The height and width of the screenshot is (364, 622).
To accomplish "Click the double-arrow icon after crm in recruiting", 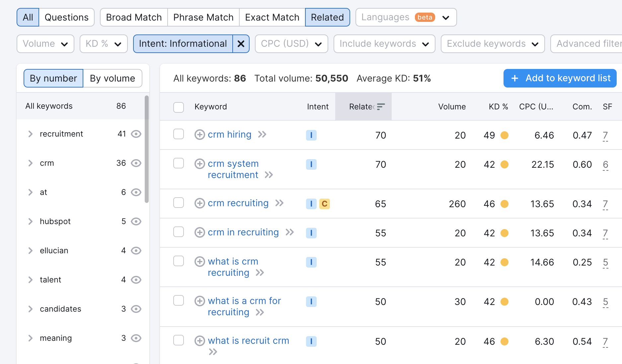I will [290, 232].
